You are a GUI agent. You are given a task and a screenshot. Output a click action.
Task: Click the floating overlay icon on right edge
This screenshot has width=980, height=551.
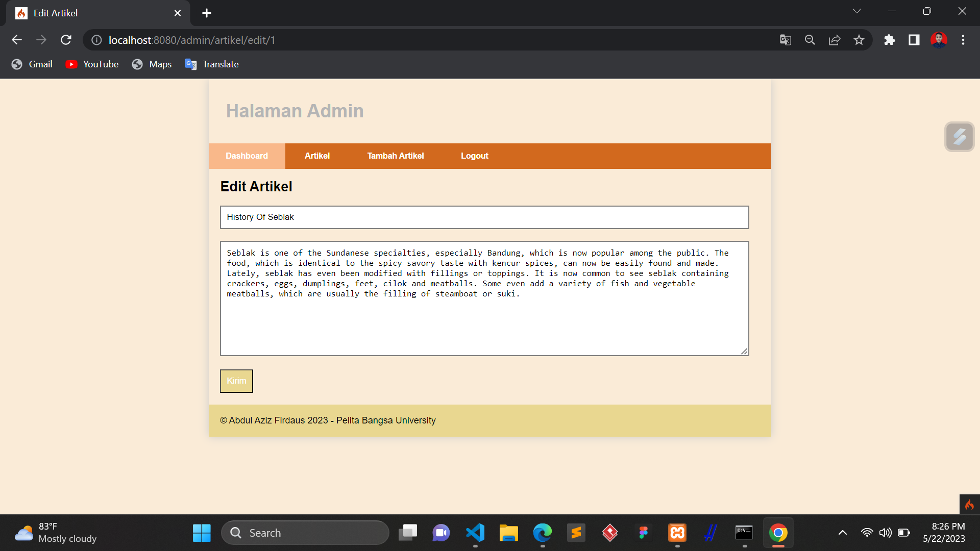coord(960,137)
